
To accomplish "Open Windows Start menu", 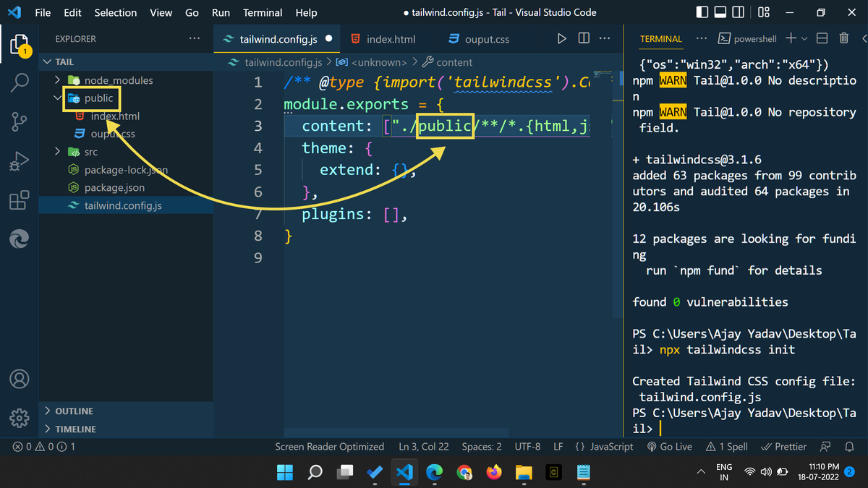I will click(x=285, y=473).
